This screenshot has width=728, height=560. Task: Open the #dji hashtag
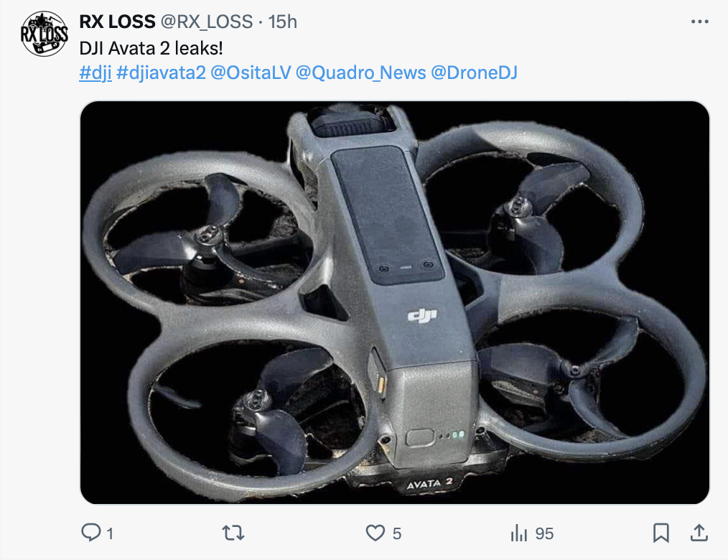pos(95,73)
